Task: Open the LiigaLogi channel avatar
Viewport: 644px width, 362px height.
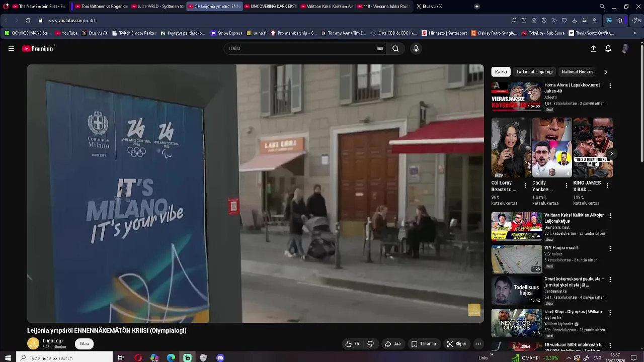Action: tap(33, 343)
